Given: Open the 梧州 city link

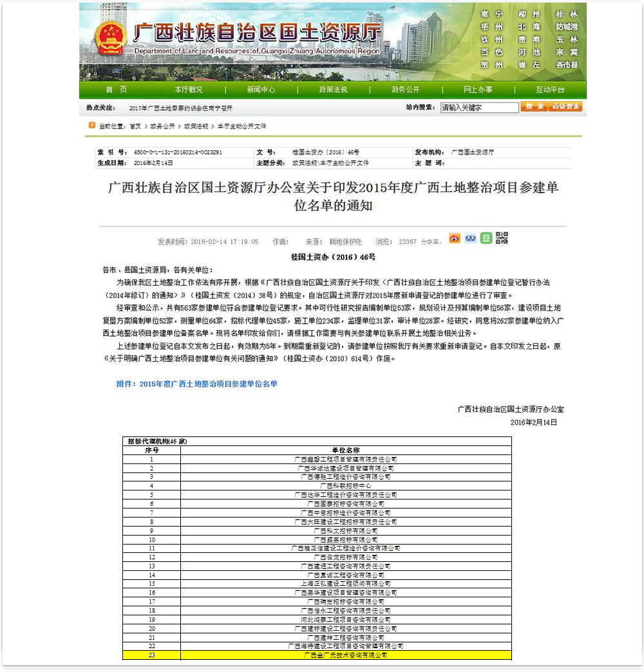Looking at the screenshot, I should (492, 27).
